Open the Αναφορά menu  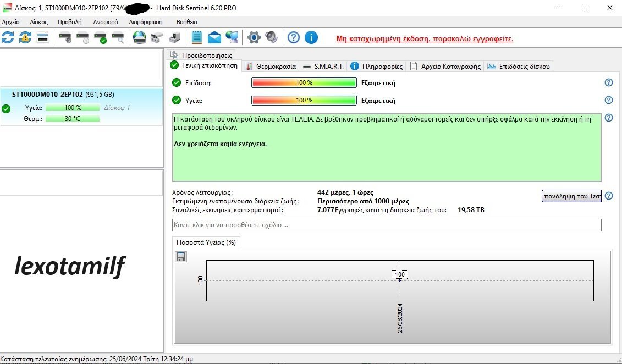coord(106,22)
